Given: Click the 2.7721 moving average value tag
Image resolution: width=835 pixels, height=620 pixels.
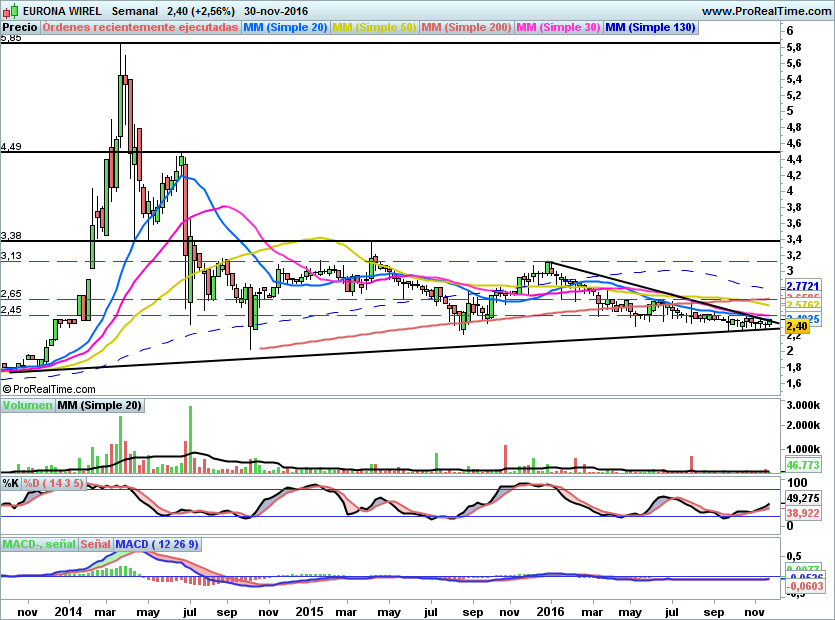Looking at the screenshot, I should point(803,286).
